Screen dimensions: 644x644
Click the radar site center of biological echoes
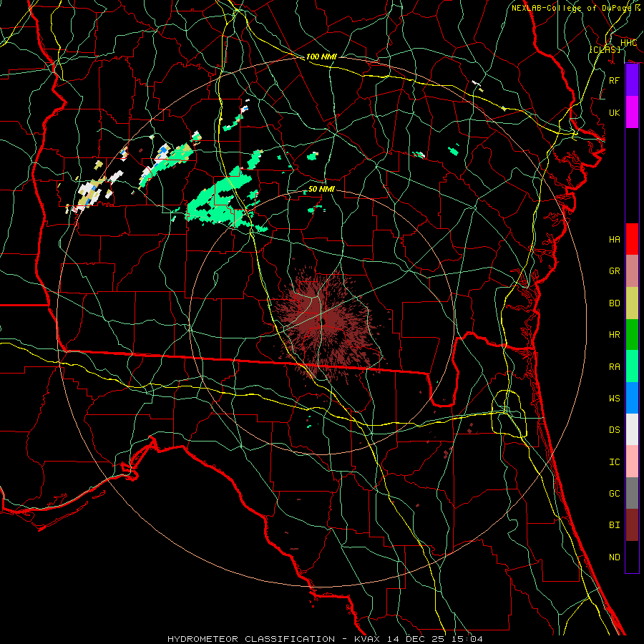[x=323, y=323]
